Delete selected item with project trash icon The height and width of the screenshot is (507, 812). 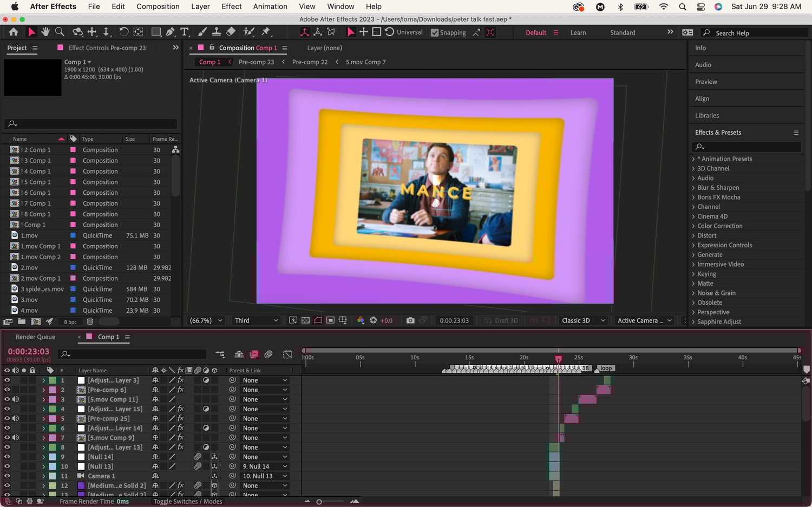90,321
